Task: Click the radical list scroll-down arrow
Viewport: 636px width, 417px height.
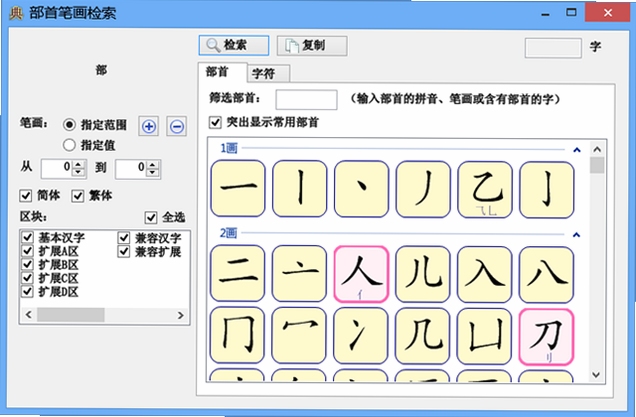Action: [x=596, y=374]
